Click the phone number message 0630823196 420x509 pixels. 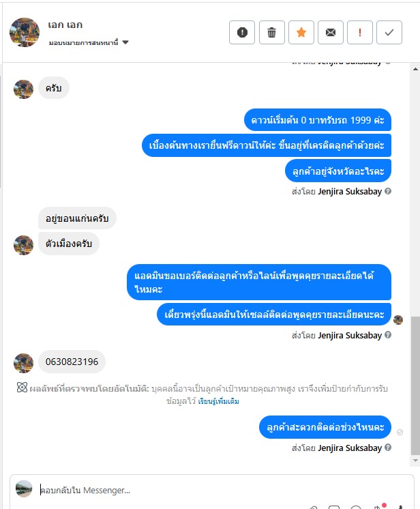point(72,362)
